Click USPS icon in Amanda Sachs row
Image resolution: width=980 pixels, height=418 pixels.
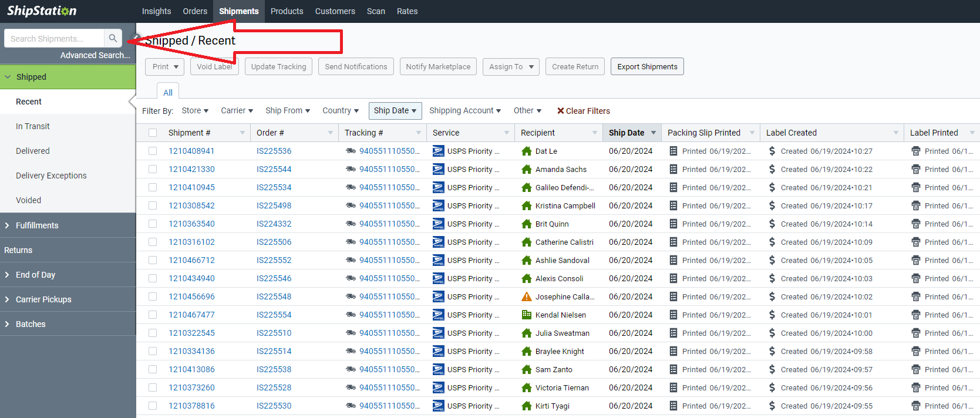(x=438, y=169)
